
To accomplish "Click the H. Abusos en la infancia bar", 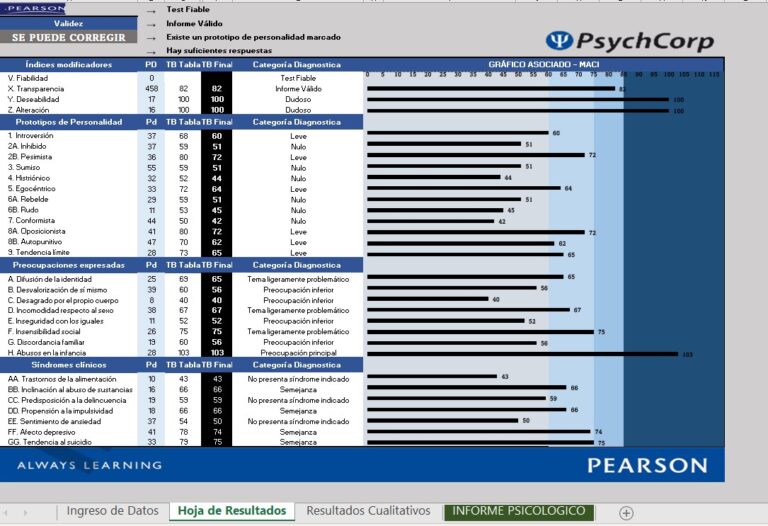I will [x=522, y=353].
